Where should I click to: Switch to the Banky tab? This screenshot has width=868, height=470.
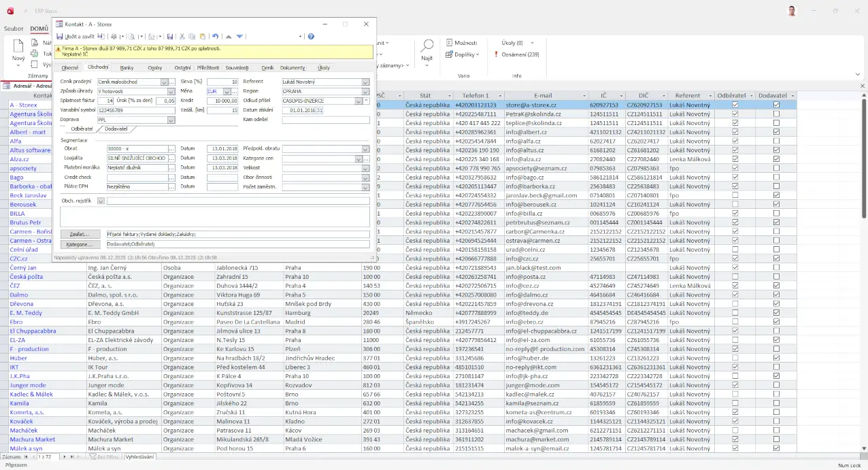click(127, 67)
